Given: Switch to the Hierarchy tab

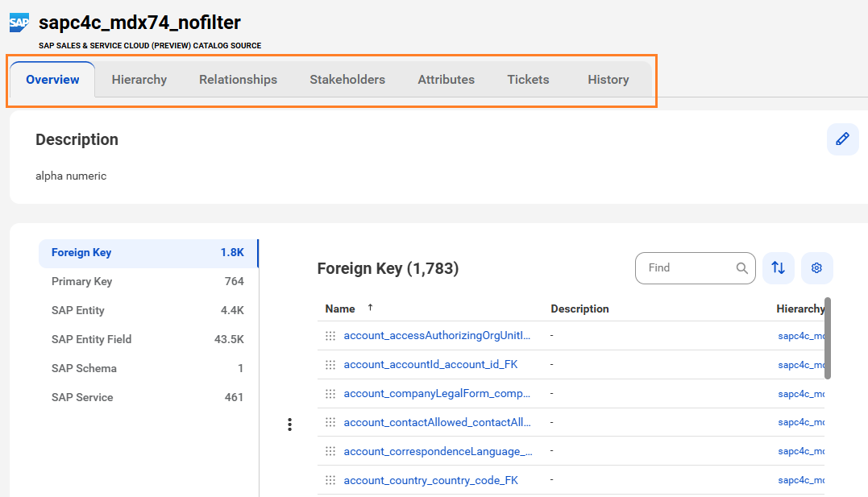Looking at the screenshot, I should point(139,80).
